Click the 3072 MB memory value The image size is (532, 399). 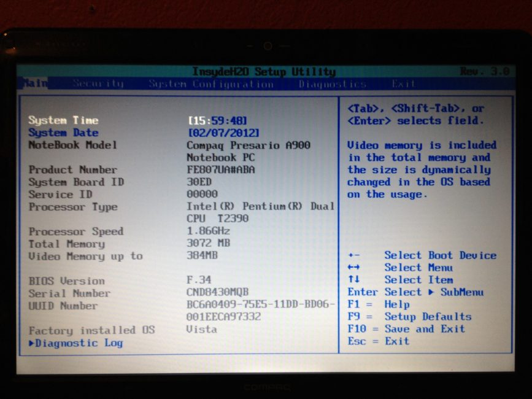(x=209, y=243)
